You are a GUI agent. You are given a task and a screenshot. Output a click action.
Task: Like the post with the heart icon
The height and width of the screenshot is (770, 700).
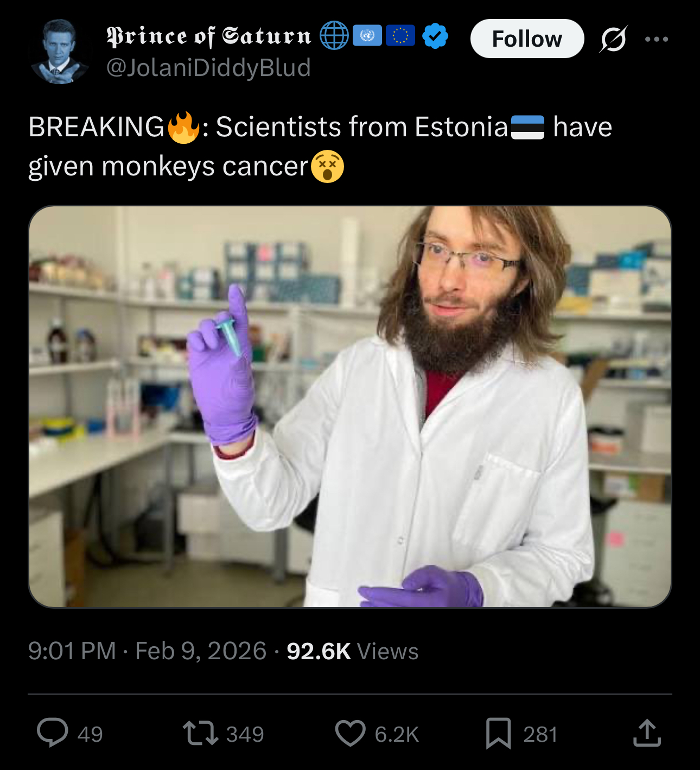coord(350,733)
